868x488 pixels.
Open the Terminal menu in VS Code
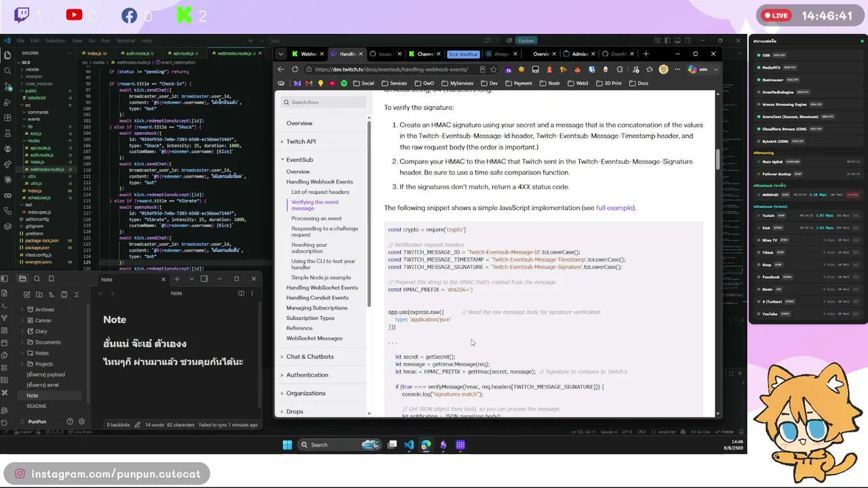[125, 41]
